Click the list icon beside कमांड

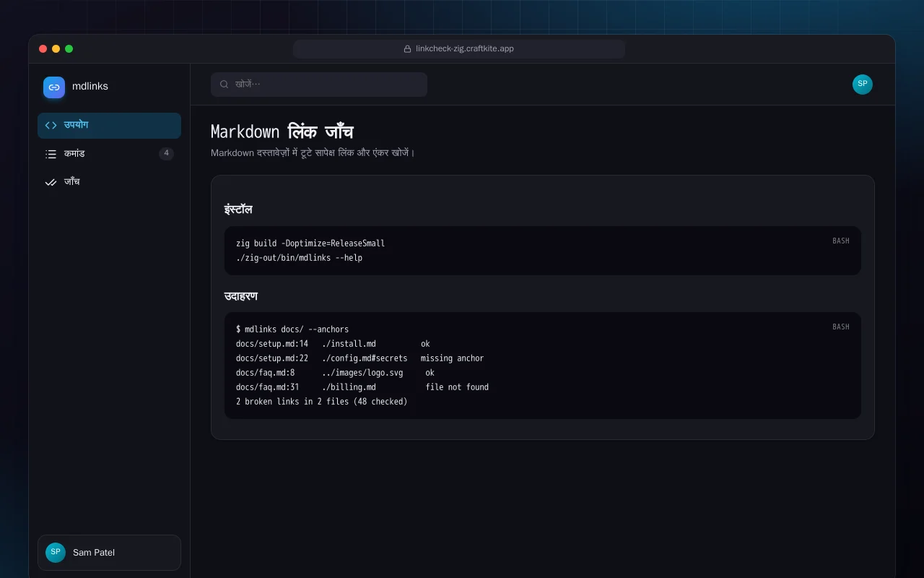[x=51, y=154]
